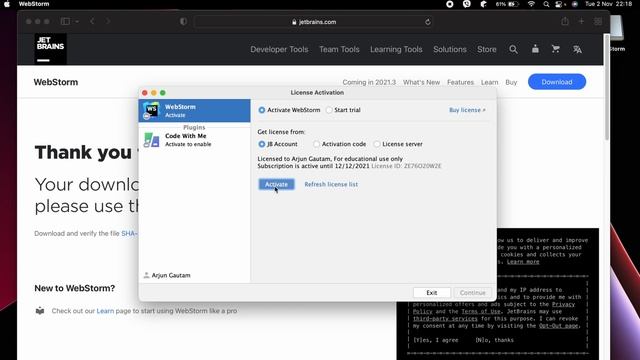Viewport: 640px width, 360px height.
Task: Open the JetBrains account profile icon
Action: point(535,49)
